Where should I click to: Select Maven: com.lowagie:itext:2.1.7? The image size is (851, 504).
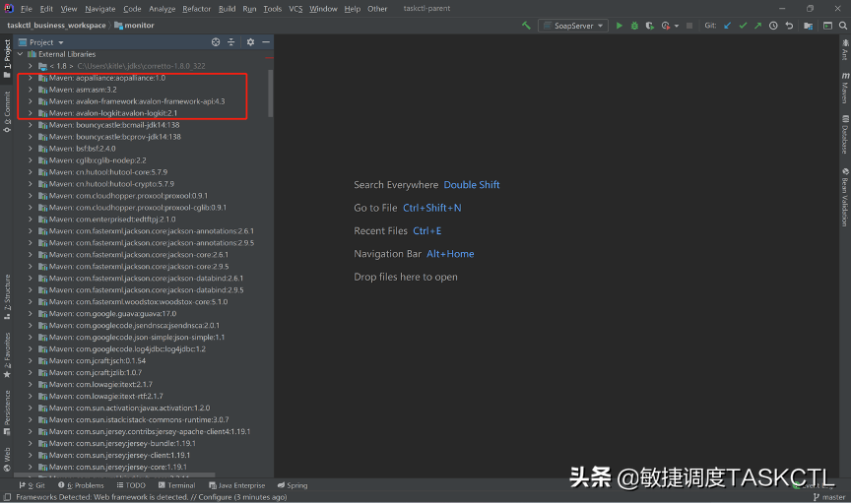100,384
